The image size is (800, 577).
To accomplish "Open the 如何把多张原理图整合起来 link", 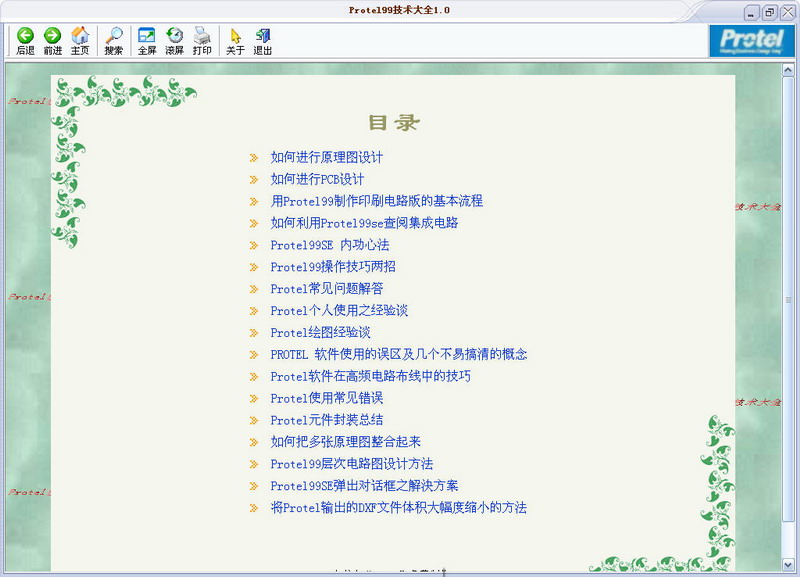I will coord(345,442).
